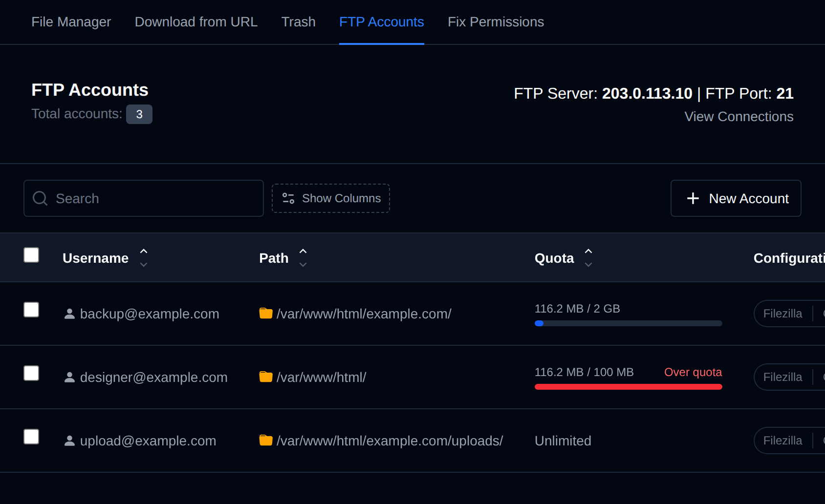
Task: Click the Over quota warning label
Action: (693, 372)
